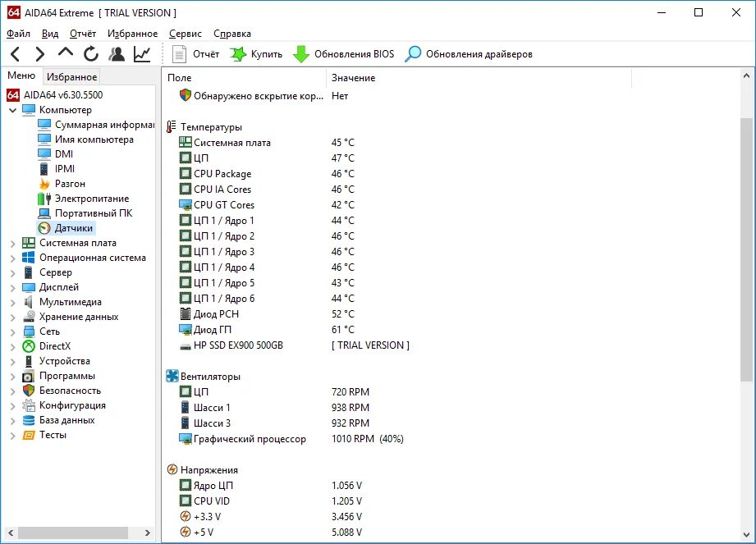Refresh the sensor readings
Screen dimensions: 756x544
91,54
